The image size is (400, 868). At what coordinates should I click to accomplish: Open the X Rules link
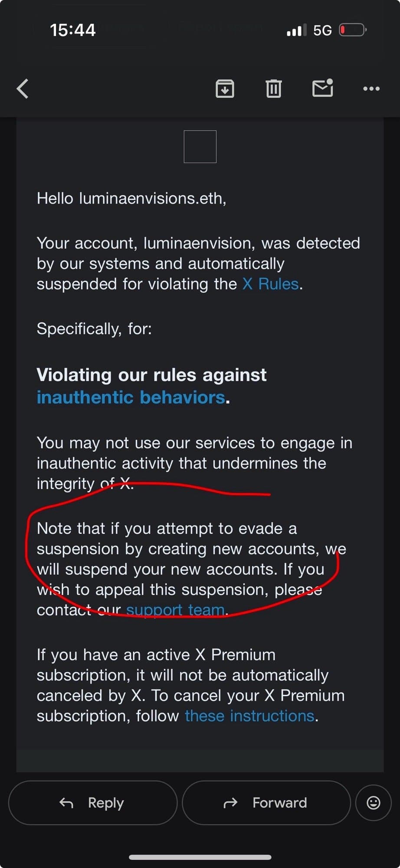[x=270, y=284]
